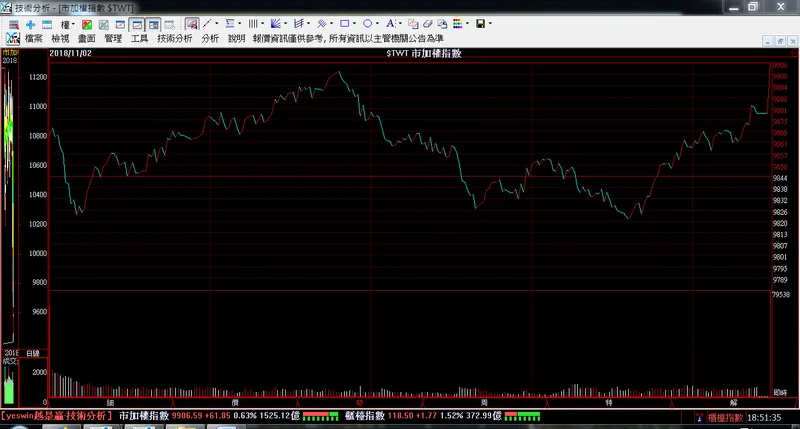Viewport: 800px width, 429px height.
Task: Click the application logo beside 檔案 menu
Action: [12, 38]
